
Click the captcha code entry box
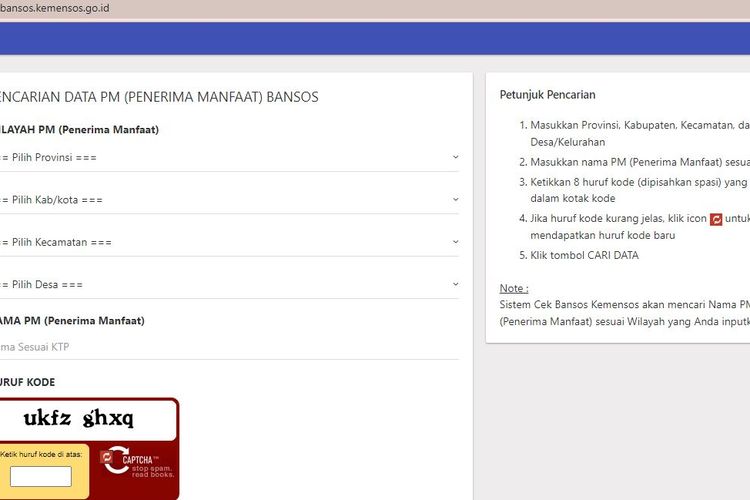click(41, 477)
